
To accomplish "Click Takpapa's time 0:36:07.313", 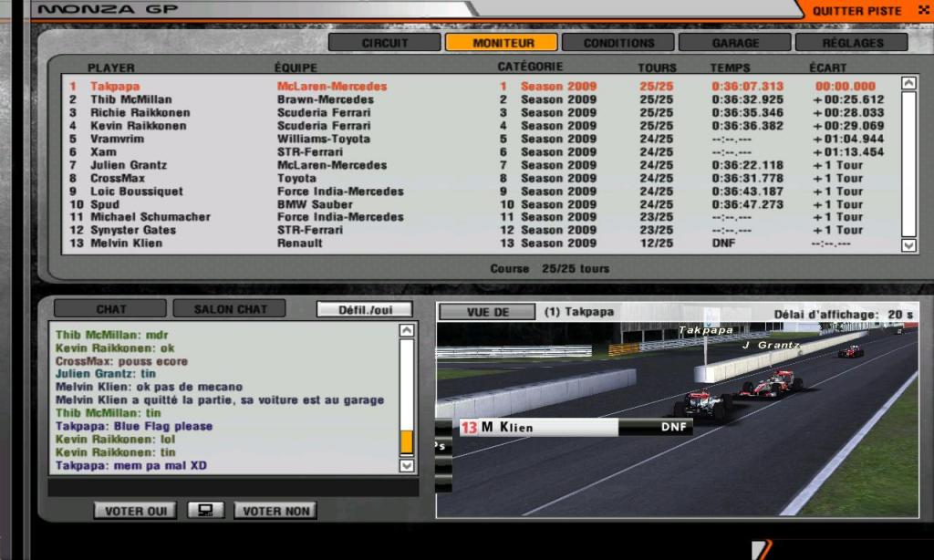I will pos(748,87).
